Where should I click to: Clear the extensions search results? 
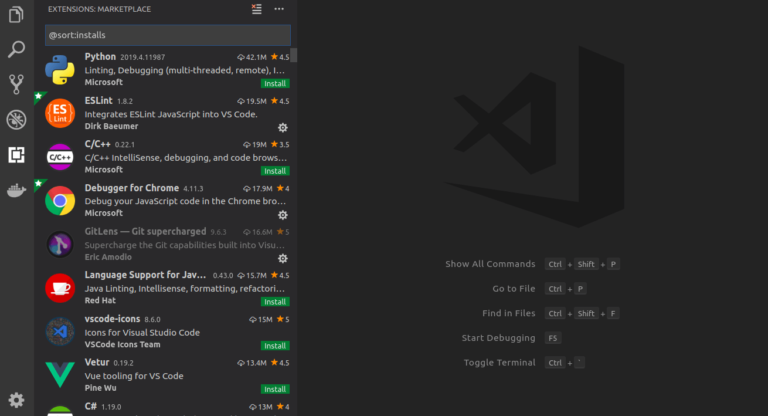[257, 9]
